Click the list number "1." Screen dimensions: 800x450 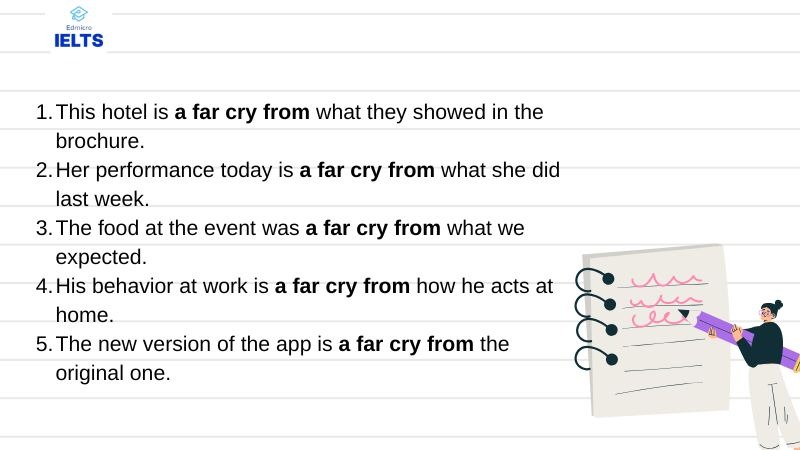pyautogui.click(x=43, y=112)
